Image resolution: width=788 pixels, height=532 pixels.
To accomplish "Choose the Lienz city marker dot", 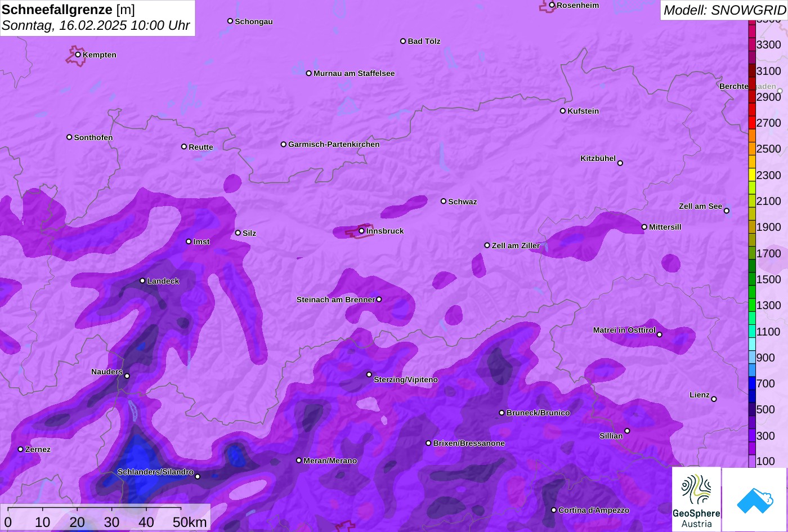I will pos(714,399).
